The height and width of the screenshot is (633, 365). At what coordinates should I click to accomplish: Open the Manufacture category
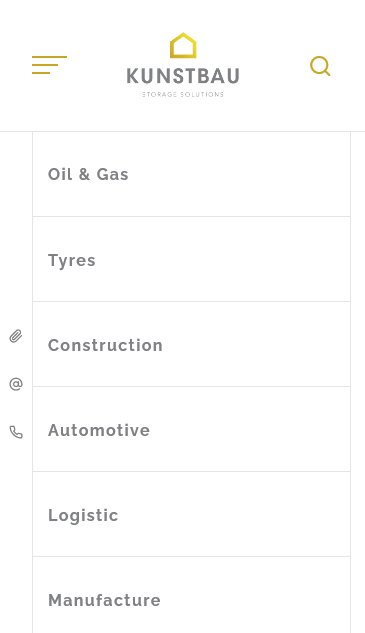(x=104, y=600)
